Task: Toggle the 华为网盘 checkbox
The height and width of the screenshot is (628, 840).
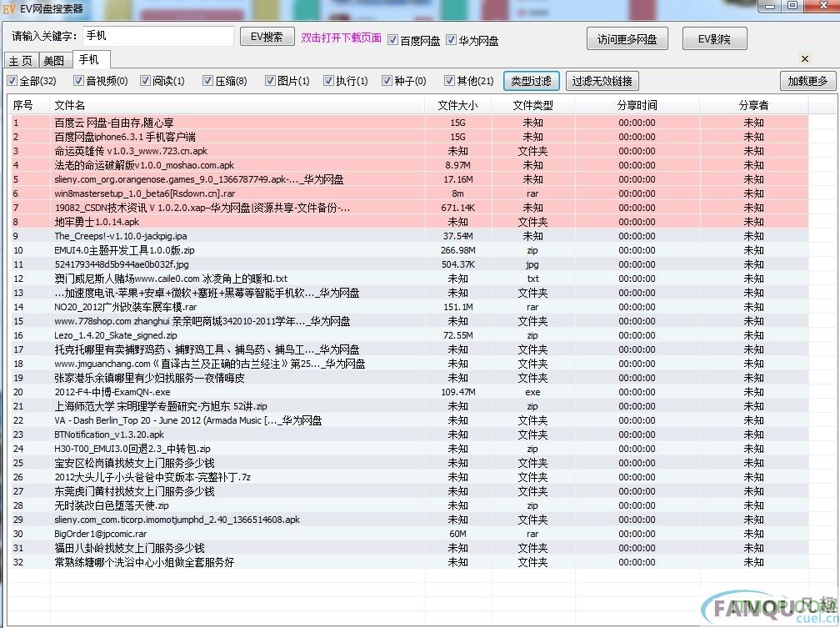Action: (451, 40)
